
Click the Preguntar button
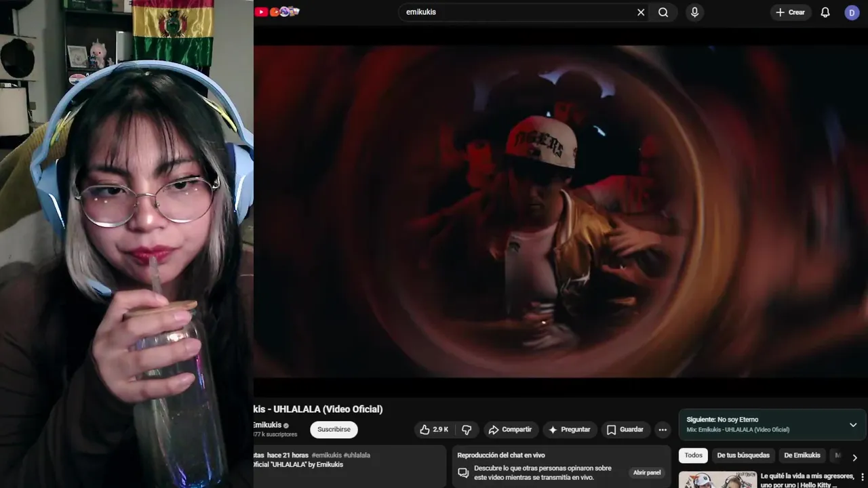pos(569,430)
